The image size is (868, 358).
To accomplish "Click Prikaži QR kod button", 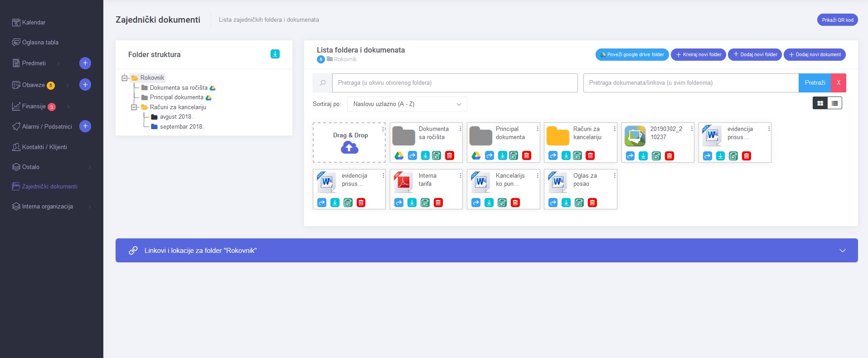I will click(837, 20).
